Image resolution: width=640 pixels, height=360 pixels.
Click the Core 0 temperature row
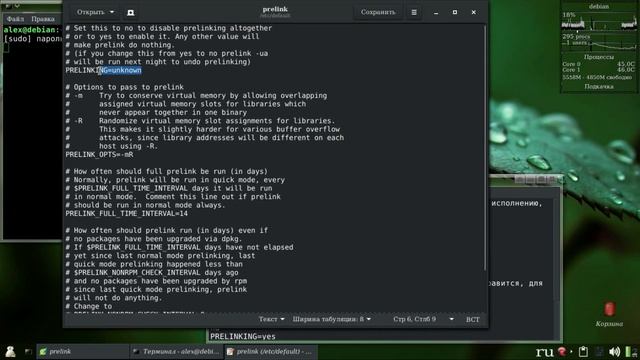point(599,64)
